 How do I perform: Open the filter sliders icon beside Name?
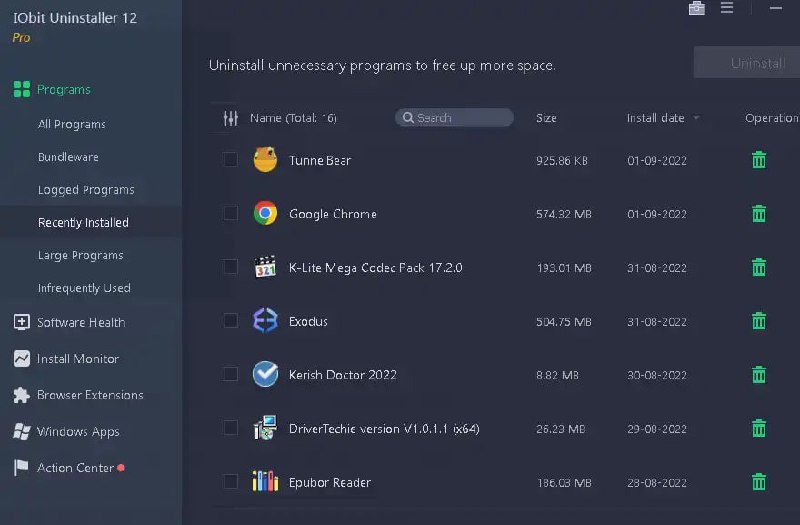[231, 118]
